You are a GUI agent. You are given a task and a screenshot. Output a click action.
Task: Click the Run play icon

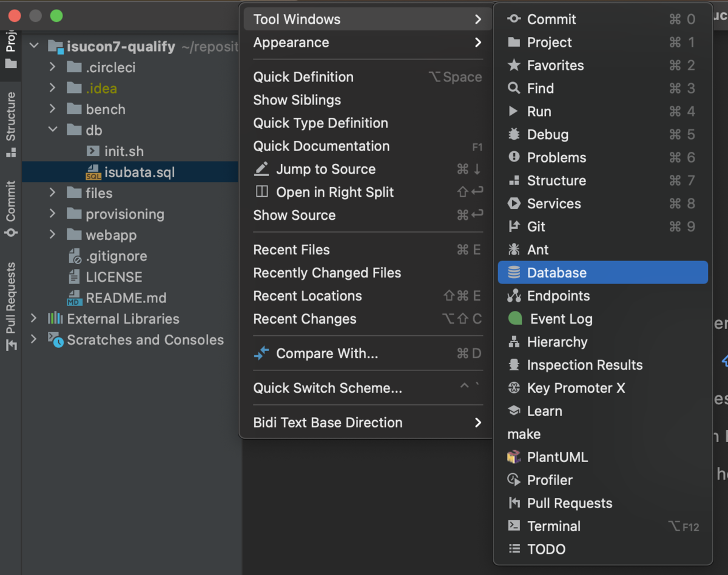coord(514,111)
